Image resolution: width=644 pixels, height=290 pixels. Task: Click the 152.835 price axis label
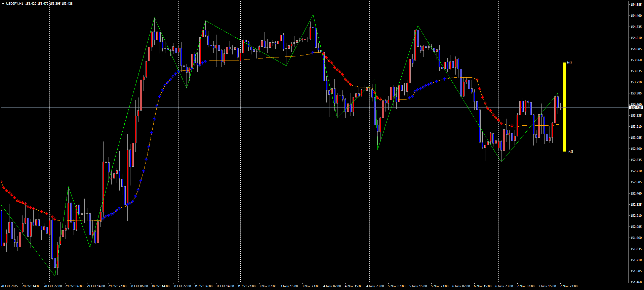pyautogui.click(x=636, y=160)
